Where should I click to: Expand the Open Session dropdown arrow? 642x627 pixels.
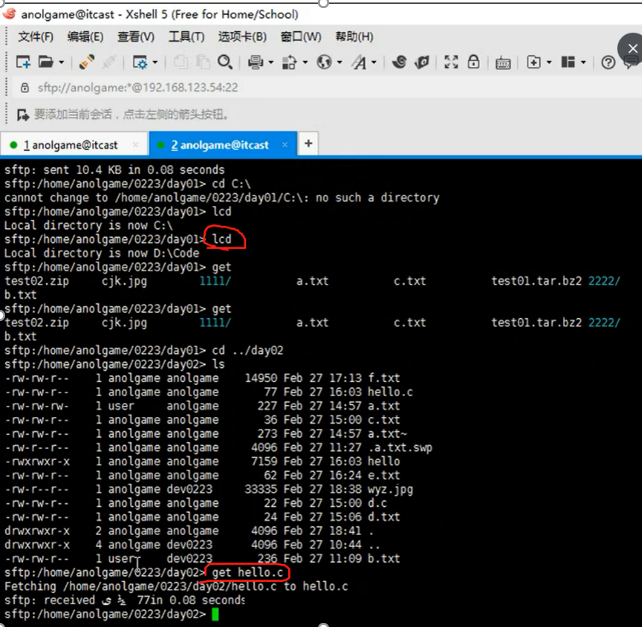click(x=61, y=62)
